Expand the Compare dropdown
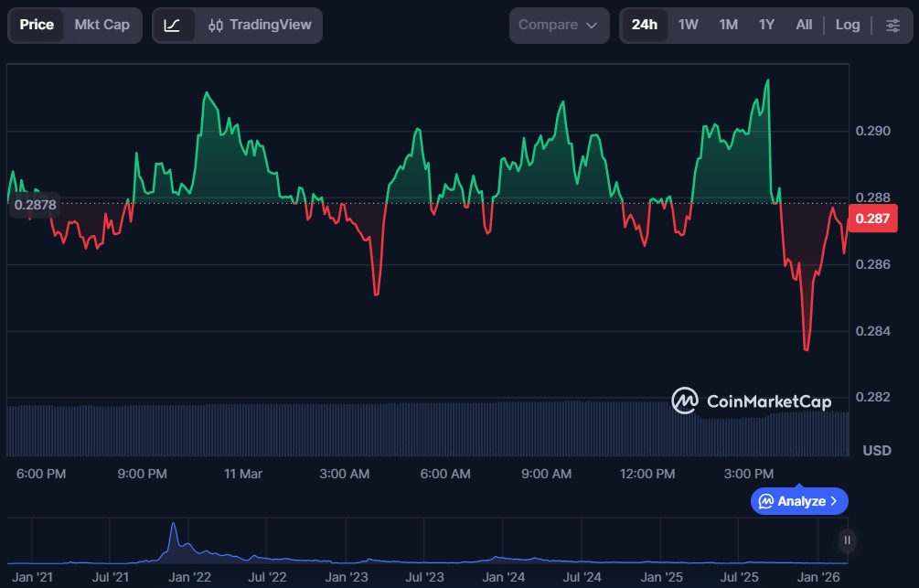 tap(558, 26)
